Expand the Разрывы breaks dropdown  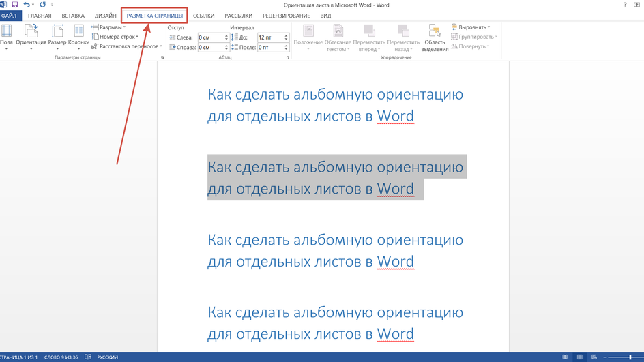pyautogui.click(x=108, y=27)
